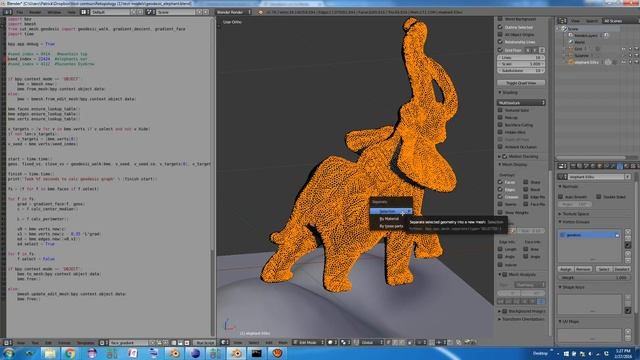Enable the Show Weights checkbox
This screenshot has width=640, height=360.
click(x=500, y=212)
